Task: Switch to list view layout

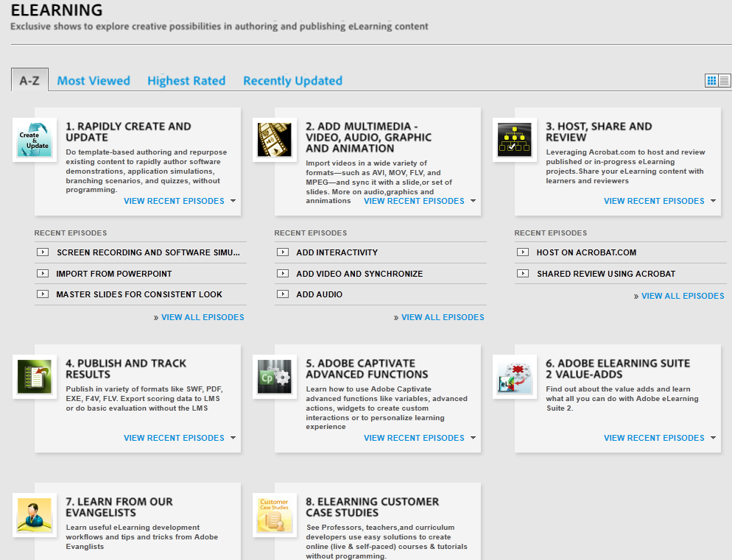Action: [x=724, y=80]
